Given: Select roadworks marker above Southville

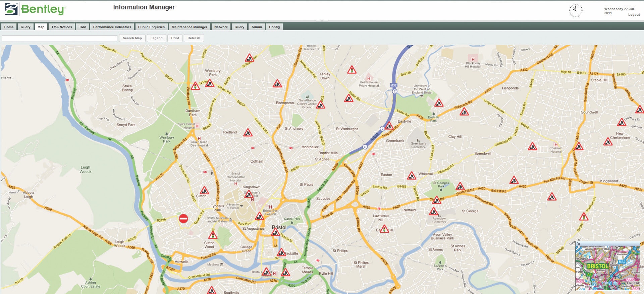Looking at the screenshot, I should pos(211,290).
